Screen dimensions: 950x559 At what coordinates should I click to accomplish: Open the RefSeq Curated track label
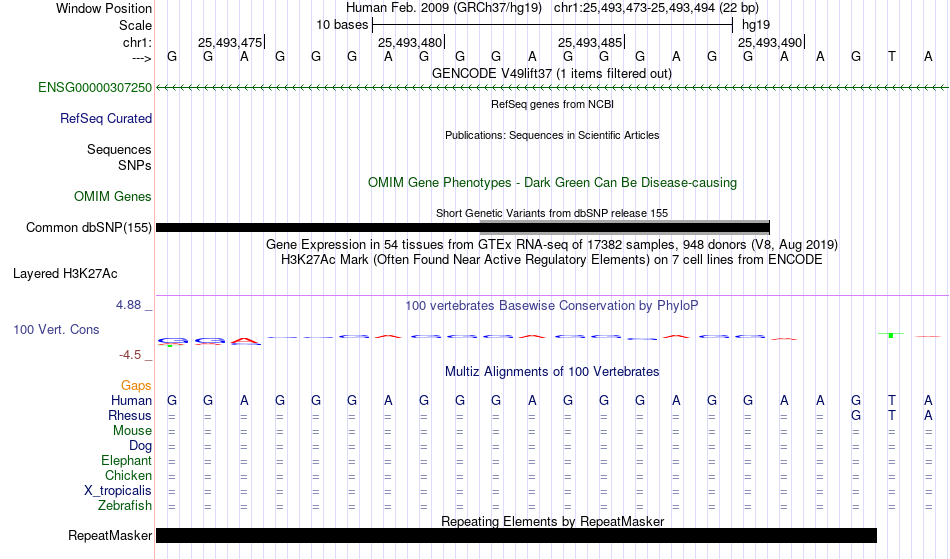(x=106, y=118)
